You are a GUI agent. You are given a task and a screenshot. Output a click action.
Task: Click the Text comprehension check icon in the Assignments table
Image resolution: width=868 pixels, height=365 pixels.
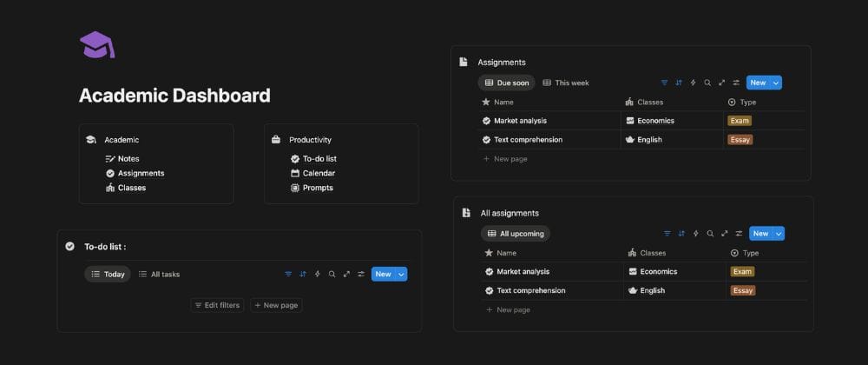486,140
